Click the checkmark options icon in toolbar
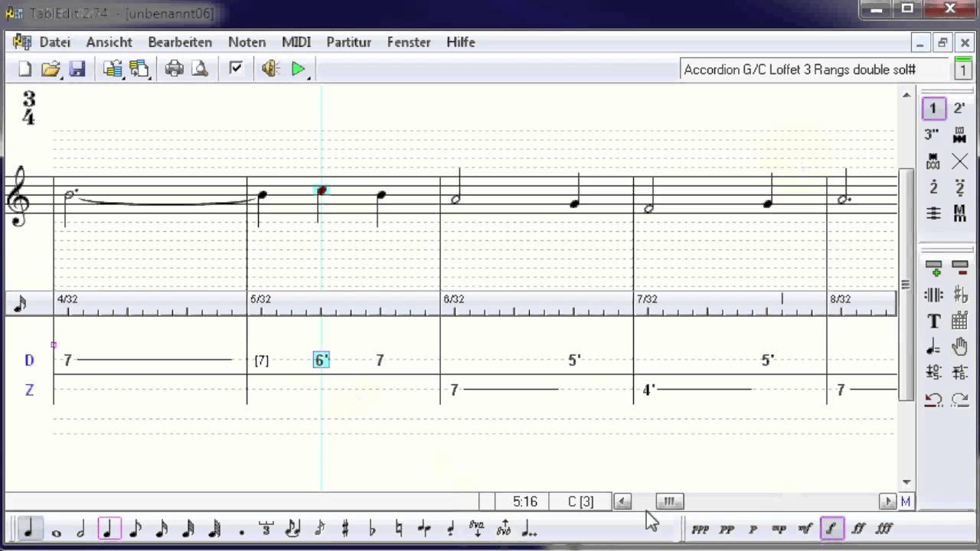Viewport: 980px width, 551px height. [x=236, y=70]
